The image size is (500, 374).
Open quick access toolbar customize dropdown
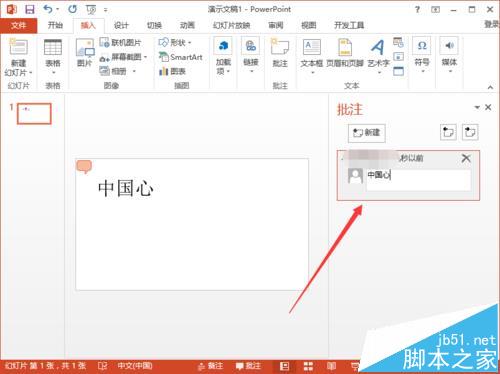(x=105, y=10)
